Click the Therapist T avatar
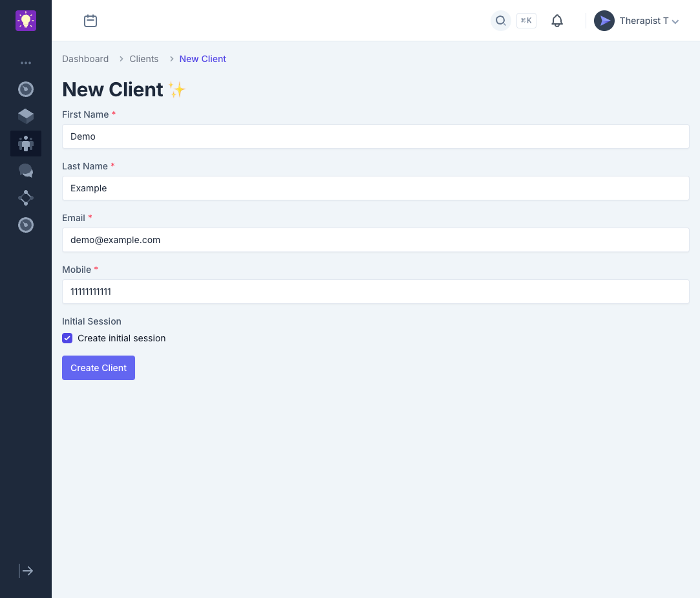The height and width of the screenshot is (598, 700). [604, 21]
